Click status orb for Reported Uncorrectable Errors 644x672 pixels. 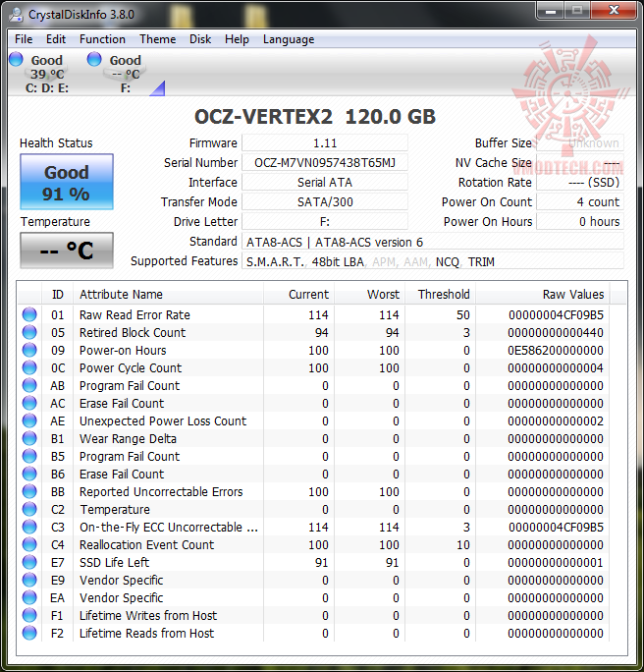tap(29, 491)
